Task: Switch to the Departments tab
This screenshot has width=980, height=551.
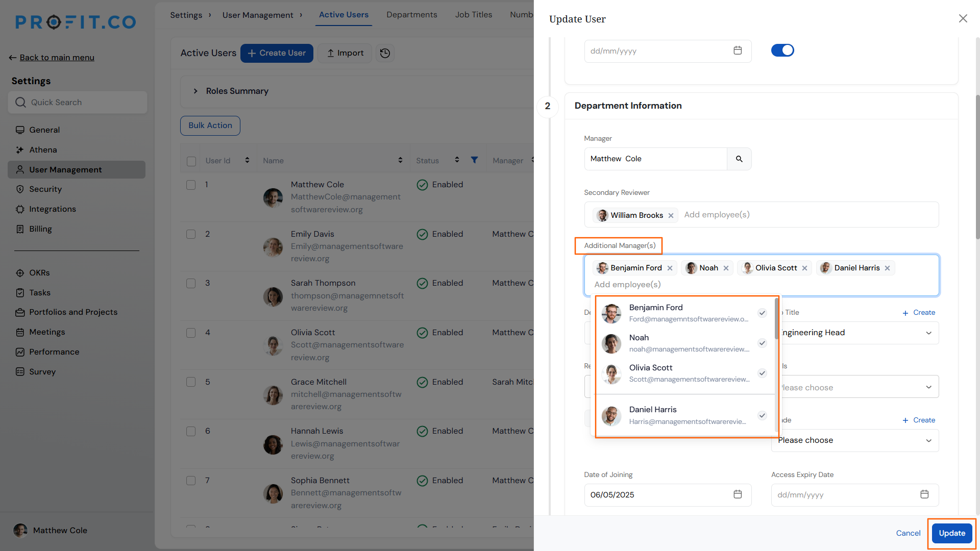Action: pos(411,15)
